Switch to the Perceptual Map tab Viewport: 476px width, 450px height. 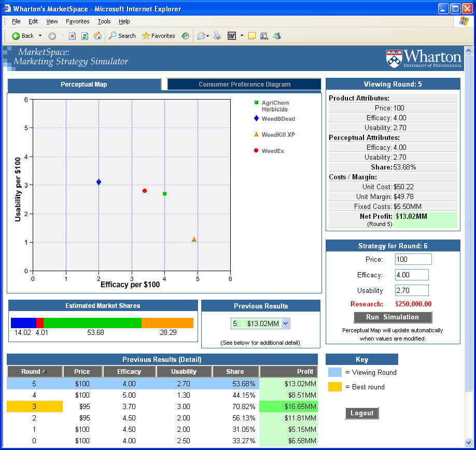(84, 85)
